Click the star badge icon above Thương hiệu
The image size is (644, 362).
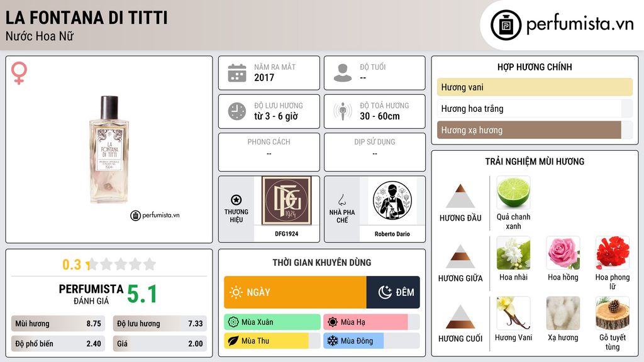(x=236, y=200)
